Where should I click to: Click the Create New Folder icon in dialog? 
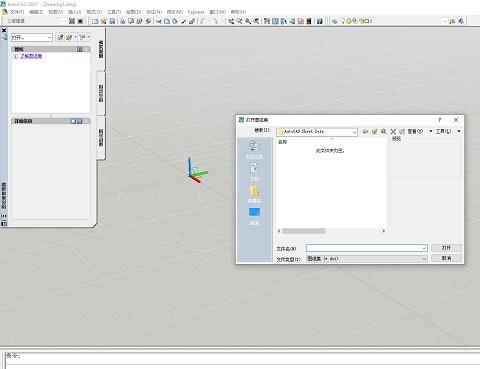pos(402,132)
